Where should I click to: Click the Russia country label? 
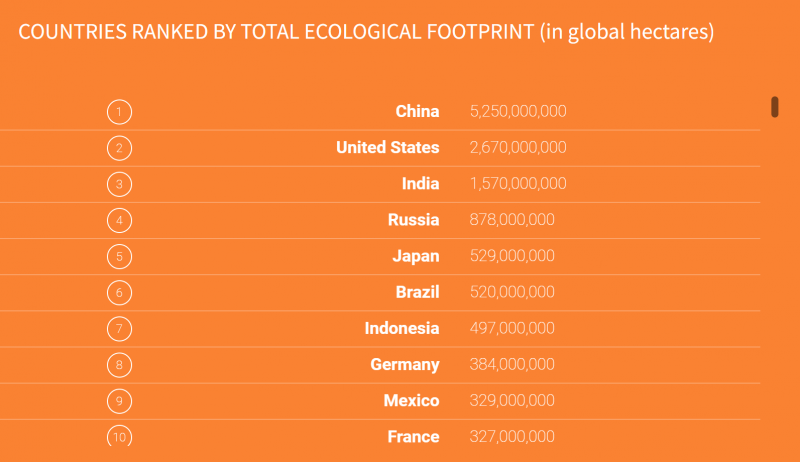413,220
